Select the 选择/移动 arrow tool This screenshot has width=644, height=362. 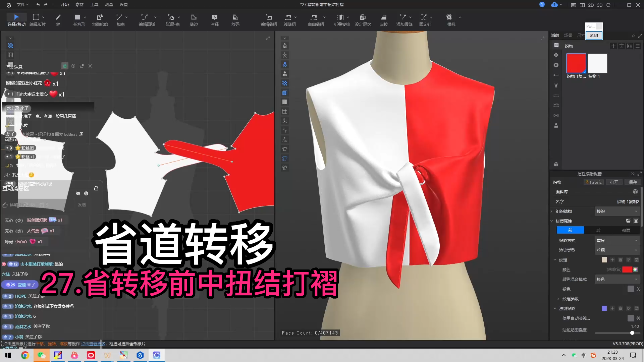tap(16, 20)
